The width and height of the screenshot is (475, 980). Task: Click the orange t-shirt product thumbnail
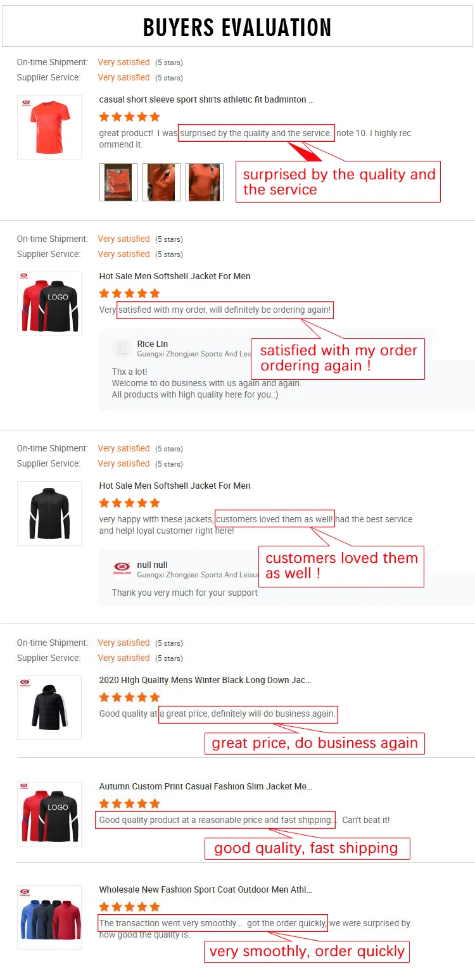pyautogui.click(x=49, y=127)
